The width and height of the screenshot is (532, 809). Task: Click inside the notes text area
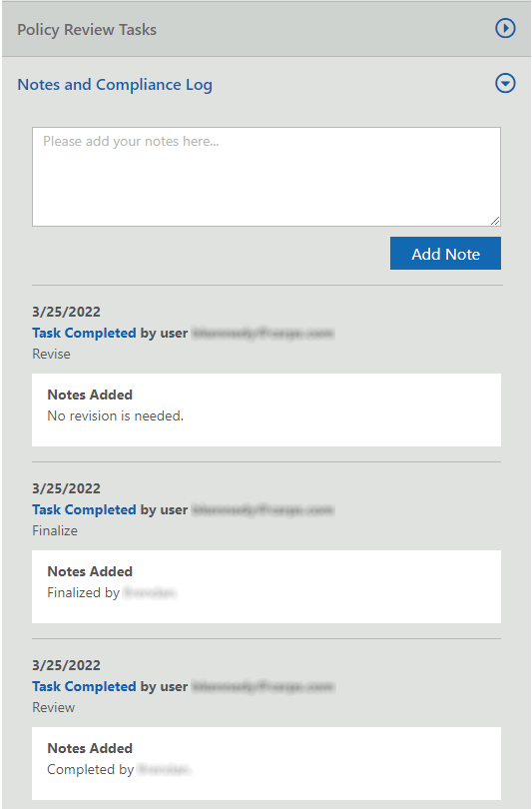(266, 177)
